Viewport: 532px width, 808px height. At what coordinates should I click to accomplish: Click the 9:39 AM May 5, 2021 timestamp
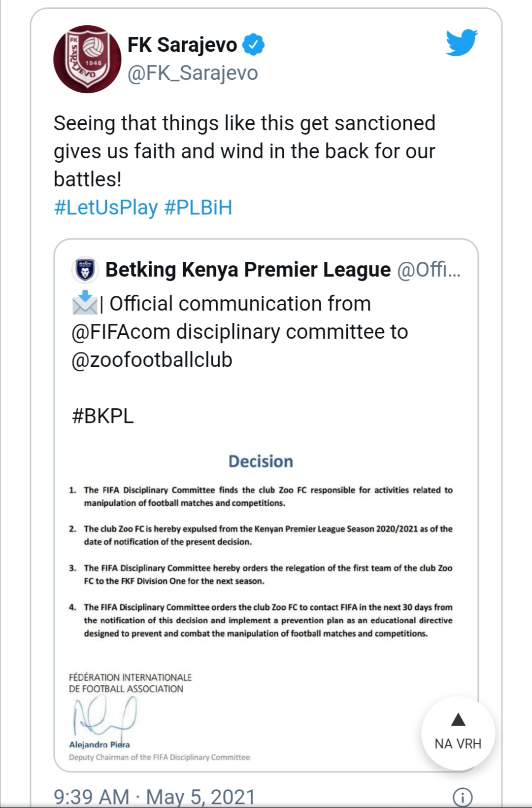(x=154, y=796)
